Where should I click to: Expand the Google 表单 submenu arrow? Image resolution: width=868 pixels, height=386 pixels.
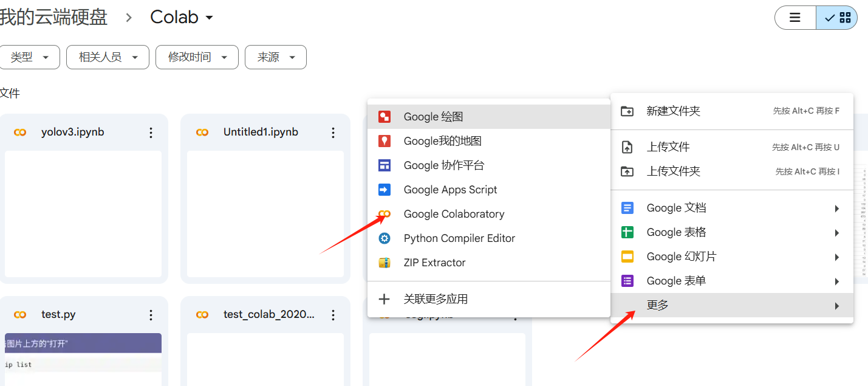pyautogui.click(x=837, y=281)
